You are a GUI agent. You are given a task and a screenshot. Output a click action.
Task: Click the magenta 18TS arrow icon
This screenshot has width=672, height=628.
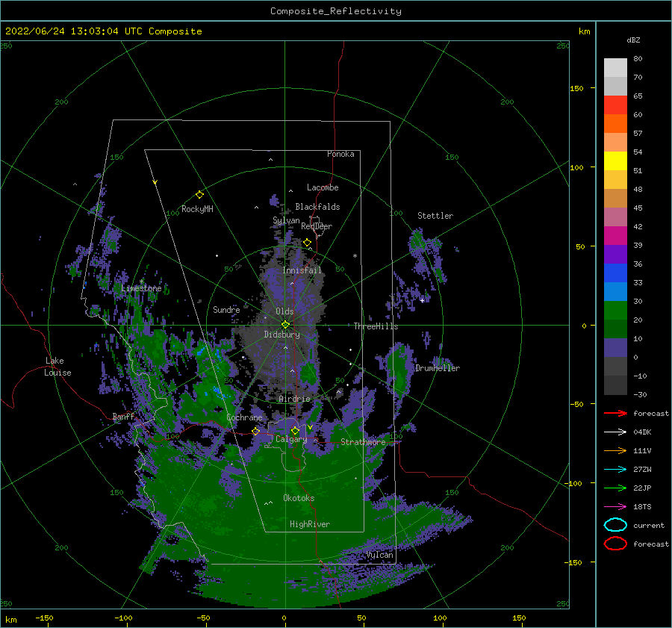pyautogui.click(x=615, y=507)
